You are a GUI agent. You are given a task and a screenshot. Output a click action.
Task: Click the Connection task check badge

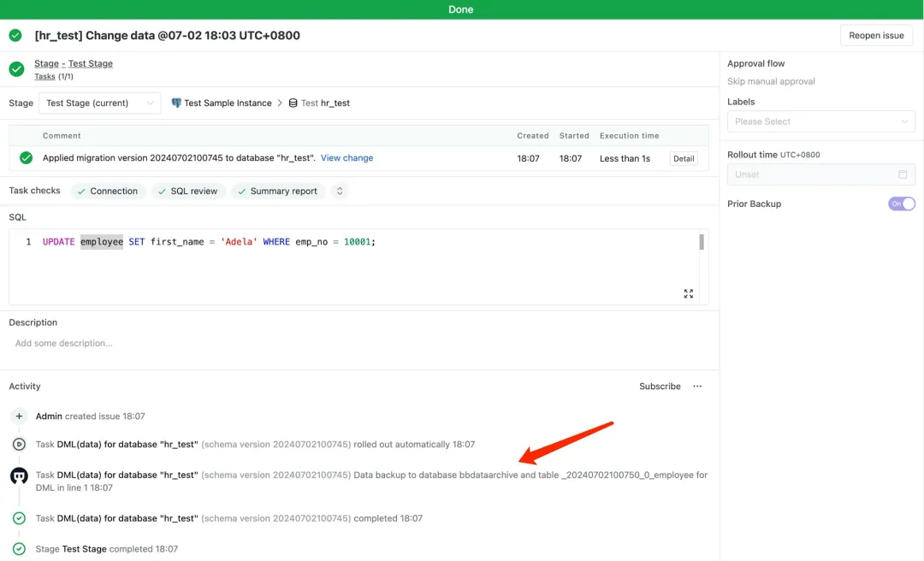[108, 191]
